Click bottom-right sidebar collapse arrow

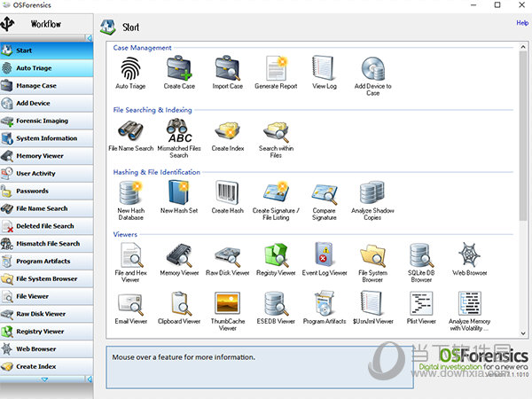(90, 379)
